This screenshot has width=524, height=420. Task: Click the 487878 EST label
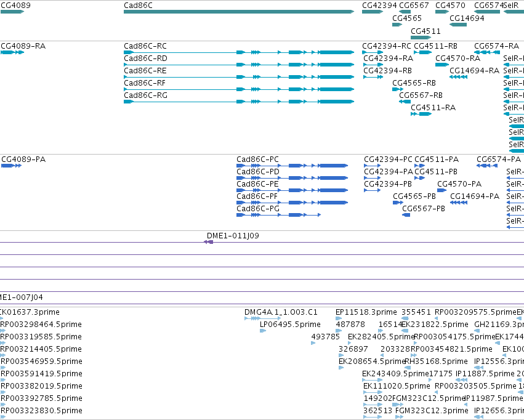coord(350,325)
